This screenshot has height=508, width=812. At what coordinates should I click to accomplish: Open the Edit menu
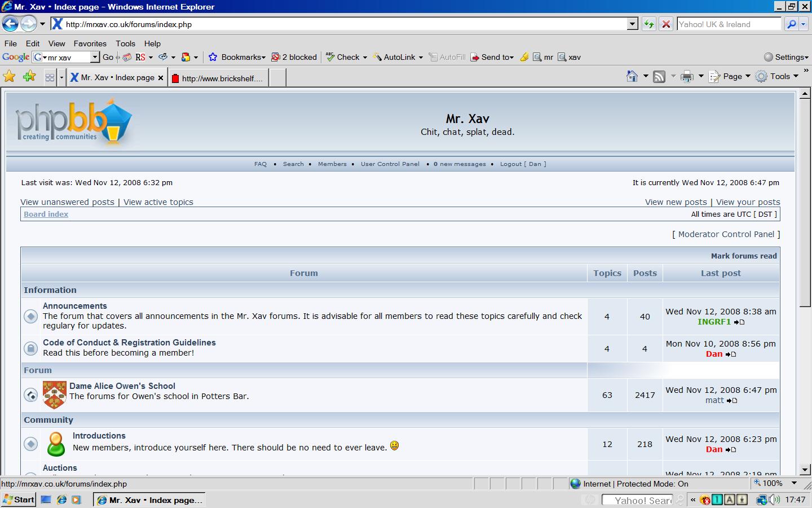[x=33, y=43]
